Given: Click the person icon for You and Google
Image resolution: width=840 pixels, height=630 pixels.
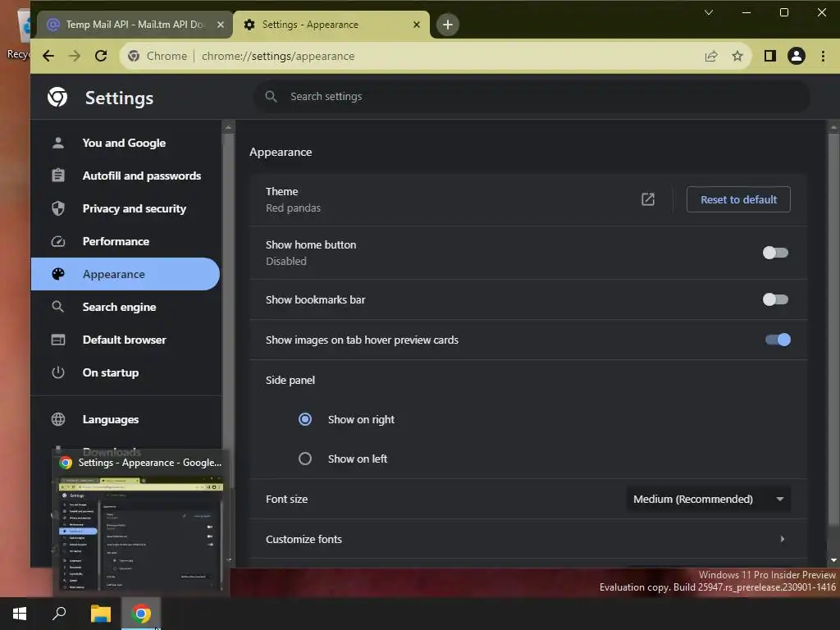Looking at the screenshot, I should [58, 143].
